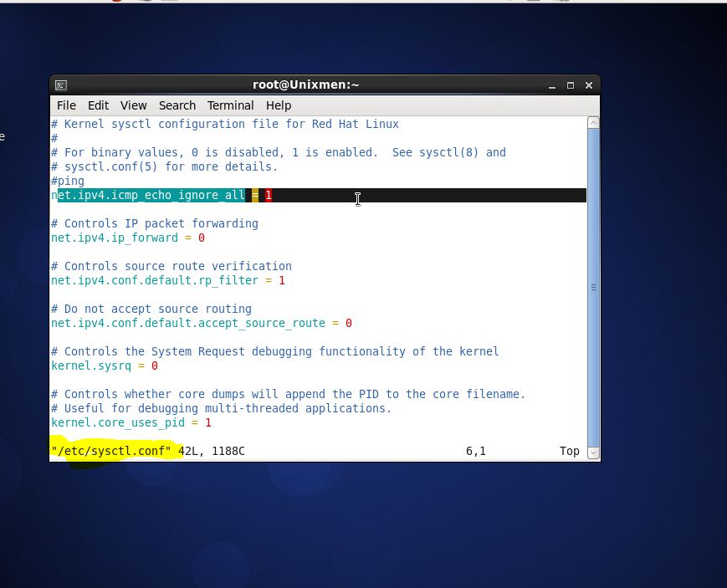The height and width of the screenshot is (588, 727).
Task: Click the "Kernel sysctl configuration file" header line
Action: click(225, 125)
